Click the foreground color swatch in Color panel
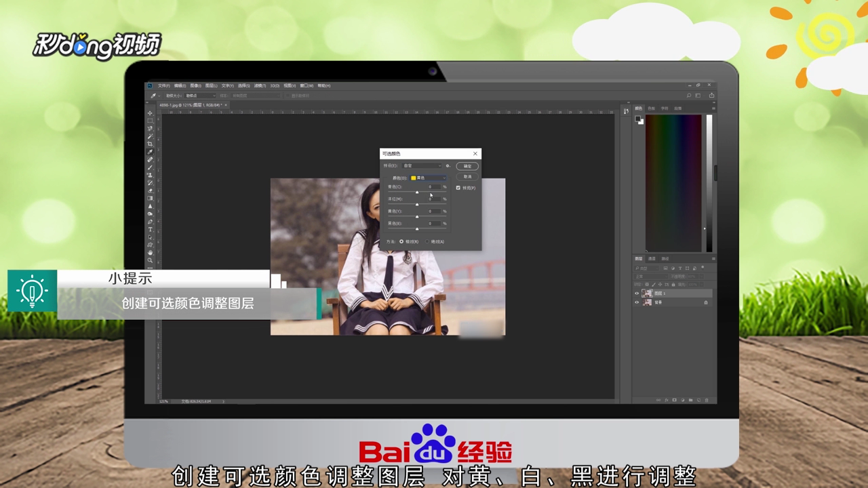 tap(638, 119)
